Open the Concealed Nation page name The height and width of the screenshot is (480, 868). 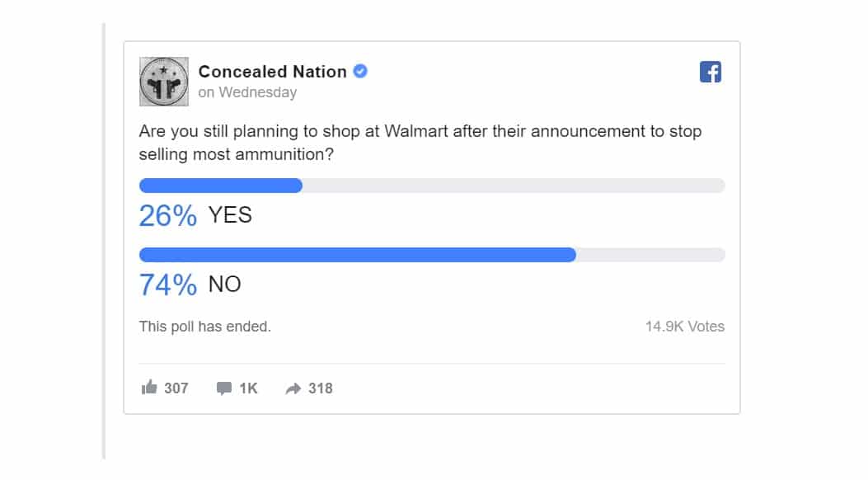click(272, 72)
